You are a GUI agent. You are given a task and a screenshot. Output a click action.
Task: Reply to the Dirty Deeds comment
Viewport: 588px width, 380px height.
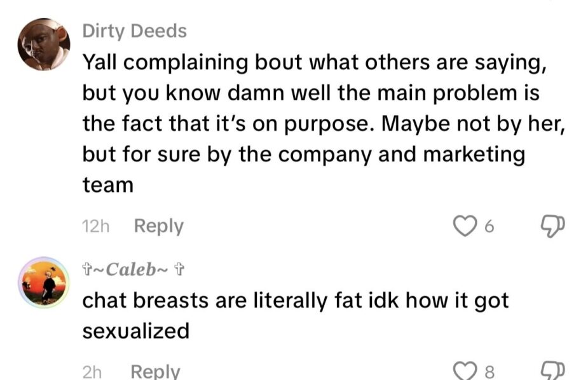(159, 226)
